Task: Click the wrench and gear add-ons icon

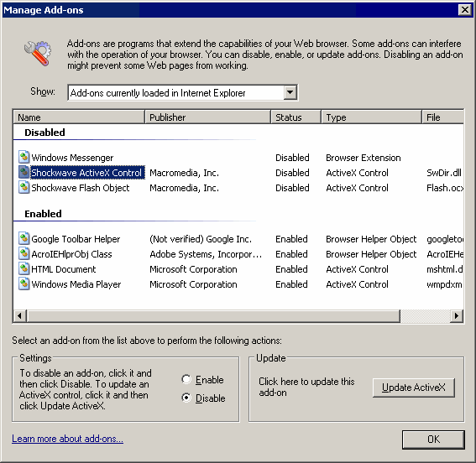Action: (x=38, y=53)
